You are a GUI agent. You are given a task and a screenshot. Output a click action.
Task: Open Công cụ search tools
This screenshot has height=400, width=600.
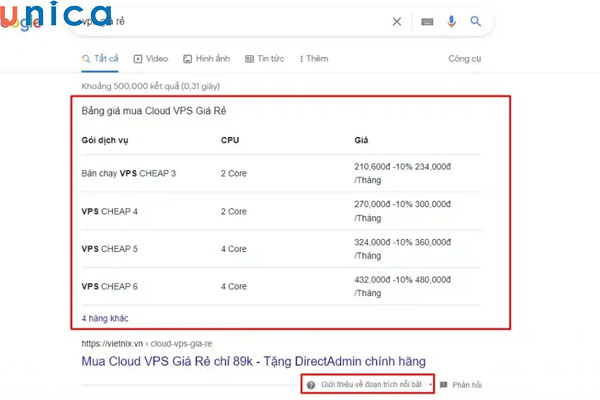click(x=465, y=59)
